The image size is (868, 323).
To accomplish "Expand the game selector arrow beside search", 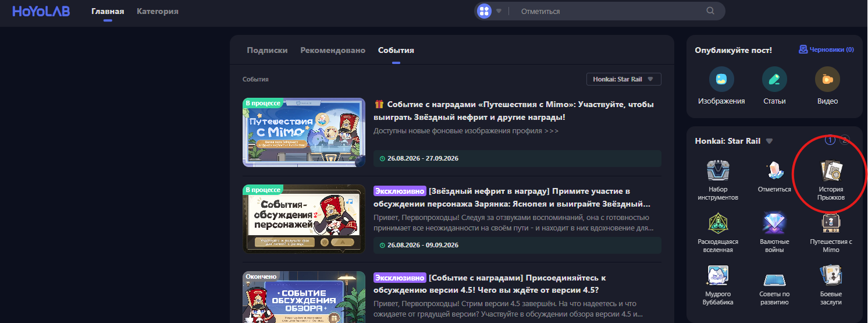I will (x=499, y=11).
